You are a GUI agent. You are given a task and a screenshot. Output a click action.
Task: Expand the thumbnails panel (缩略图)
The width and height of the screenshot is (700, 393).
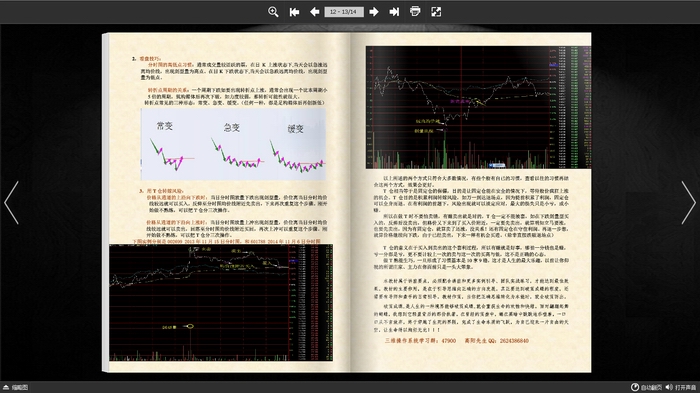(x=16, y=387)
